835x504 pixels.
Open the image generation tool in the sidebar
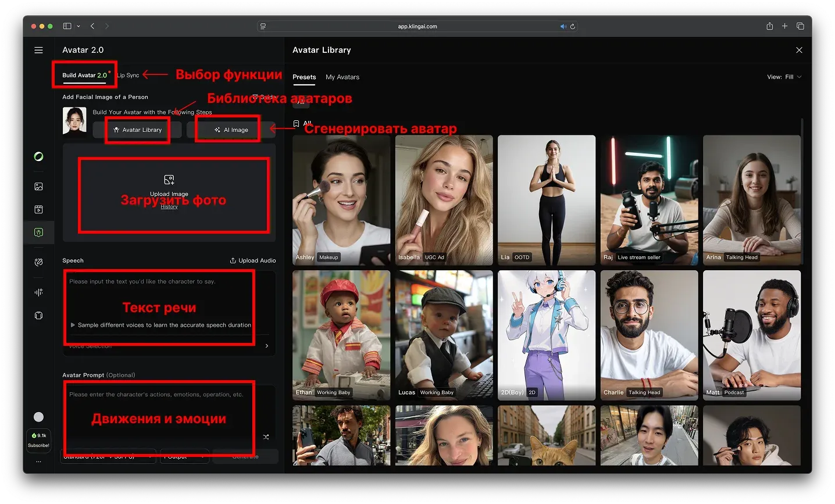[38, 187]
